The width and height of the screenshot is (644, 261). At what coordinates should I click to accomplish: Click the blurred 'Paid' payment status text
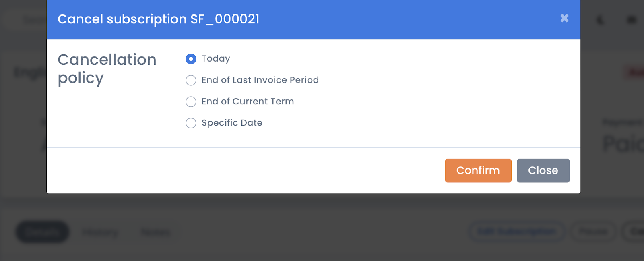click(623, 144)
